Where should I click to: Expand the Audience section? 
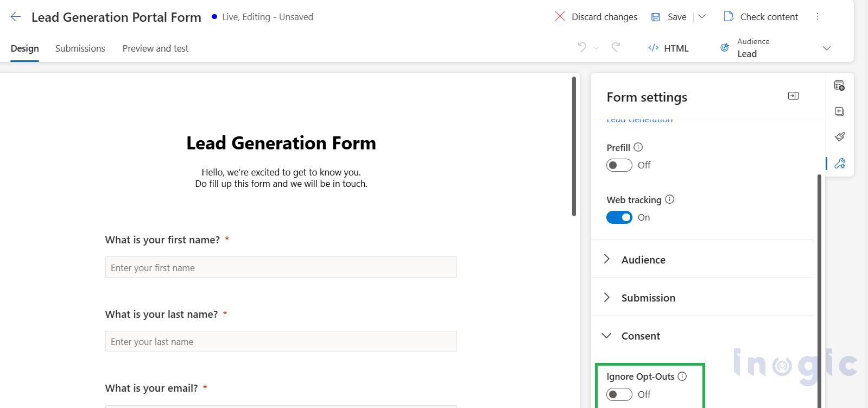(x=702, y=260)
